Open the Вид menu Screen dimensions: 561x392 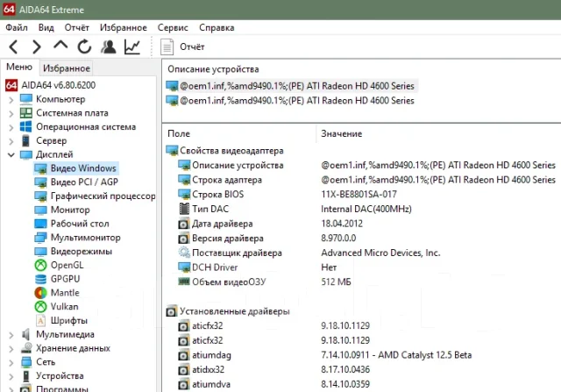[x=46, y=27]
